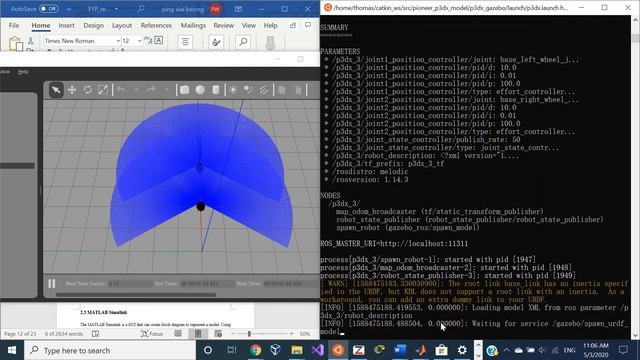Add a spot light in Gazebo
640x360 pixels.
pyautogui.click(x=248, y=90)
